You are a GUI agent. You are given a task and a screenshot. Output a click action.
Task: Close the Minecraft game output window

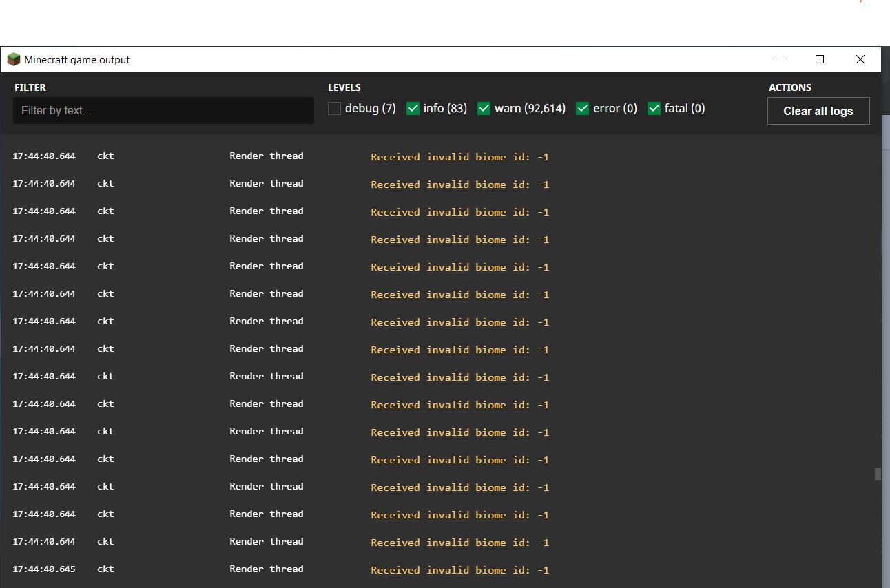[860, 59]
